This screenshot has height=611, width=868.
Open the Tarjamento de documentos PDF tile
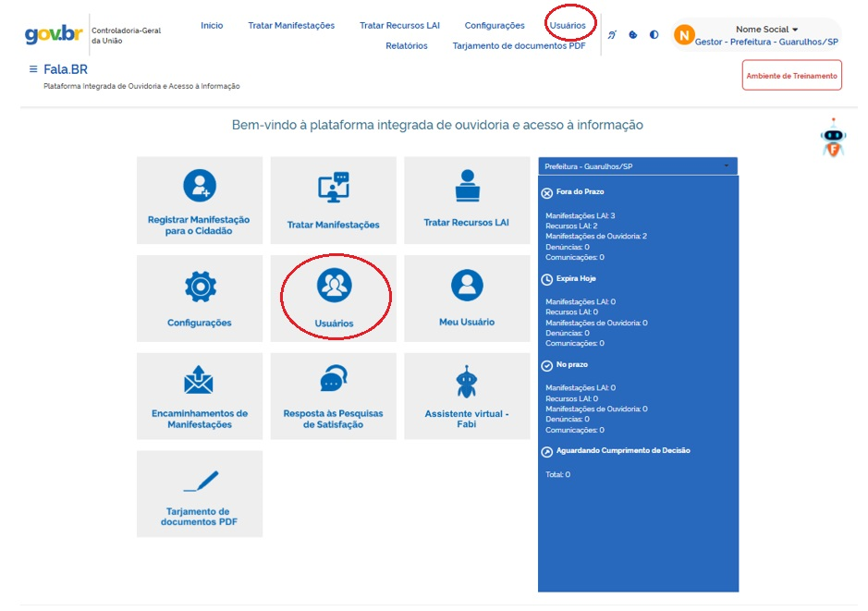click(x=199, y=494)
